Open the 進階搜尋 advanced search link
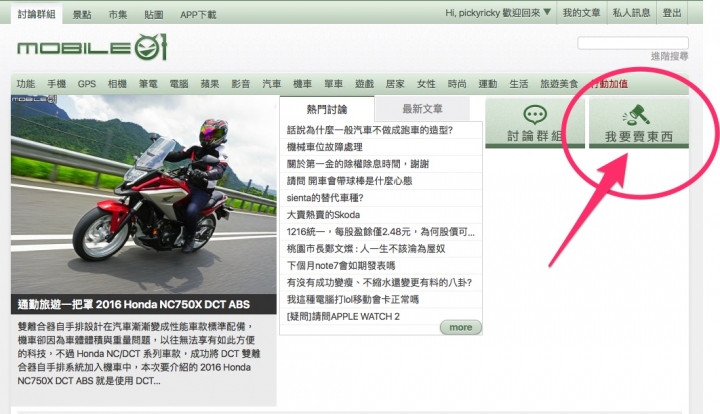Image resolution: width=720 pixels, height=414 pixels. (669, 56)
